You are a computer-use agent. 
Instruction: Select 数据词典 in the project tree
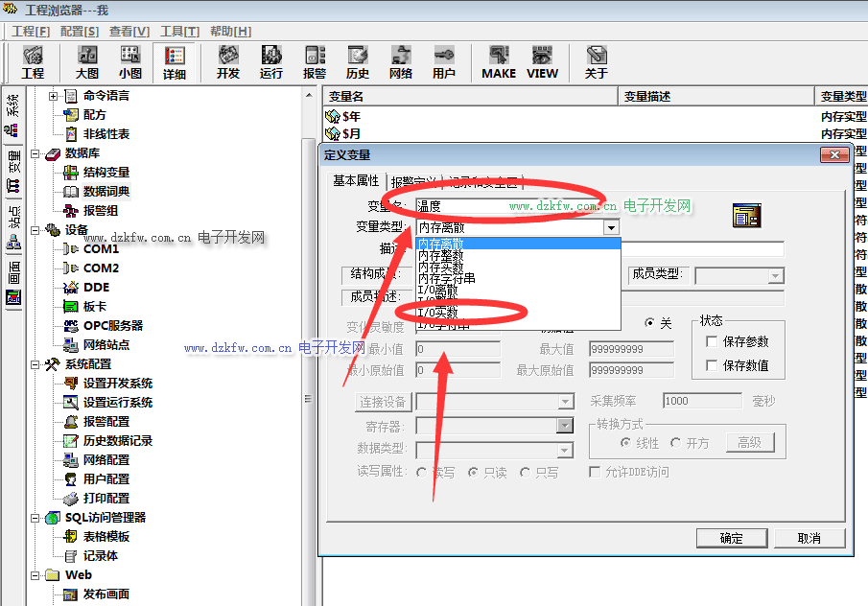[106, 192]
